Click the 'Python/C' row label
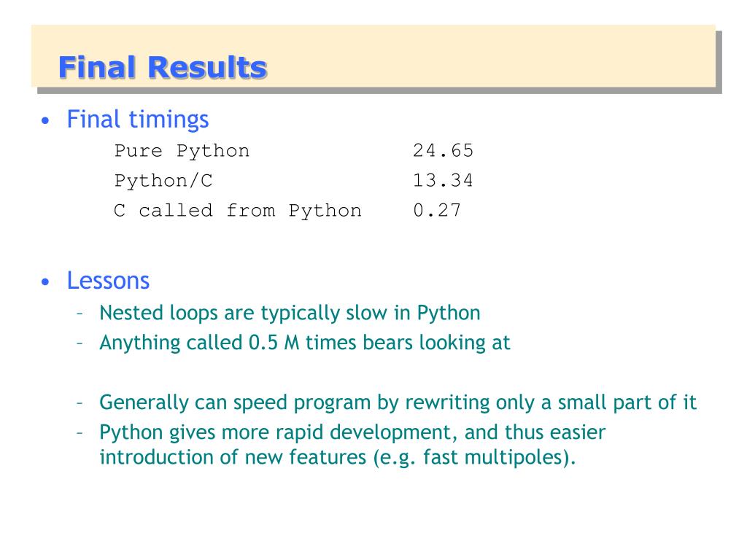Viewport: 747px width, 560px height. coord(163,181)
